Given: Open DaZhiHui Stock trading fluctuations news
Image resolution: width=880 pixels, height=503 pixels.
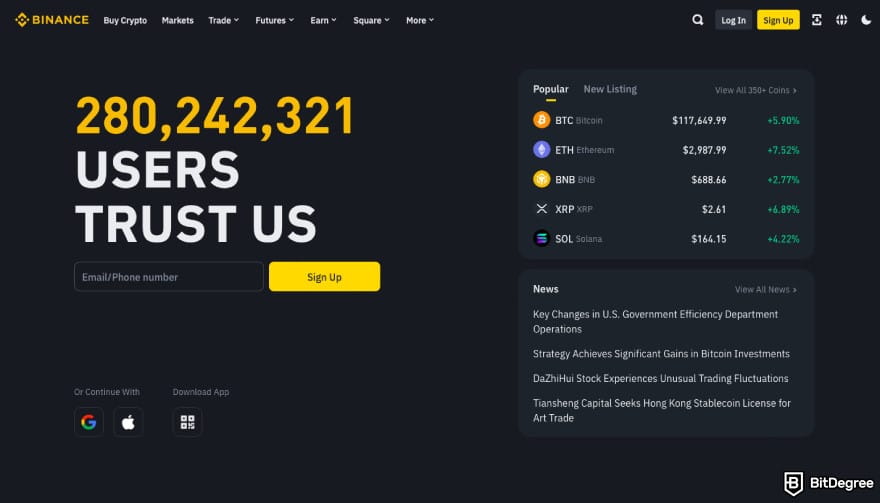Looking at the screenshot, I should pos(661,378).
